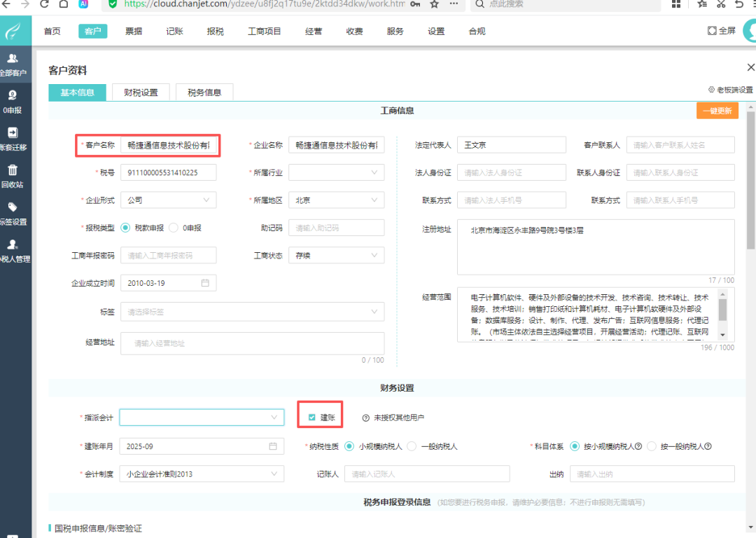The height and width of the screenshot is (538, 756).
Task: Switch to the 税务信息 tab
Action: point(204,92)
